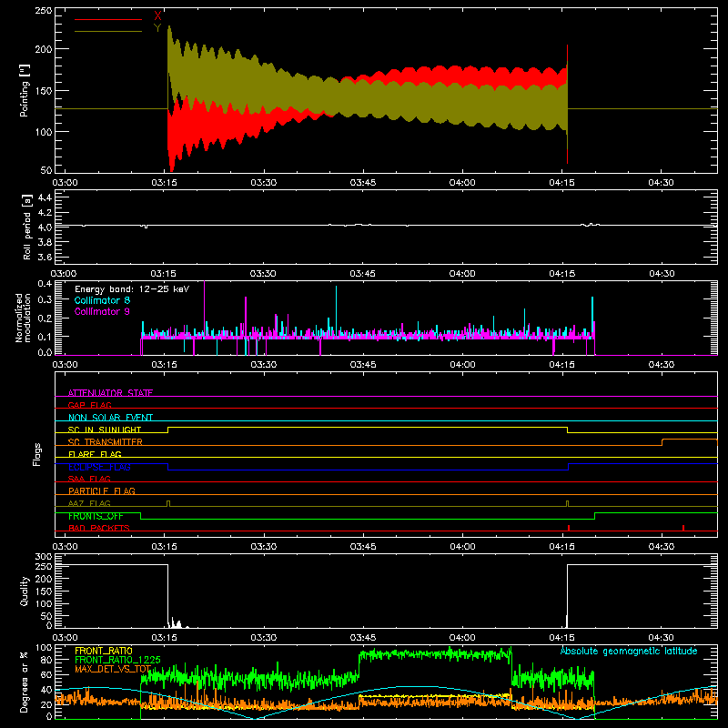The height and width of the screenshot is (728, 728).
Task: Click the 03:30 label under Roll period plot
Action: pos(263,274)
